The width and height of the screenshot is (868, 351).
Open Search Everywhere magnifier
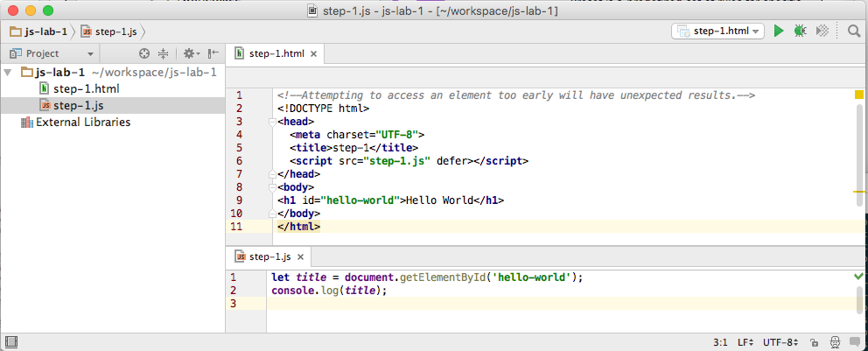click(x=854, y=32)
